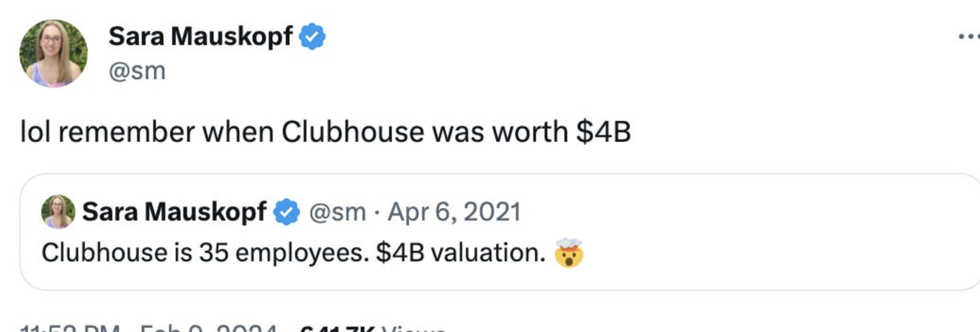Open Sara Mauskopf's name atop the main tweet
Viewport: 980px width, 332px height.
pyautogui.click(x=200, y=36)
